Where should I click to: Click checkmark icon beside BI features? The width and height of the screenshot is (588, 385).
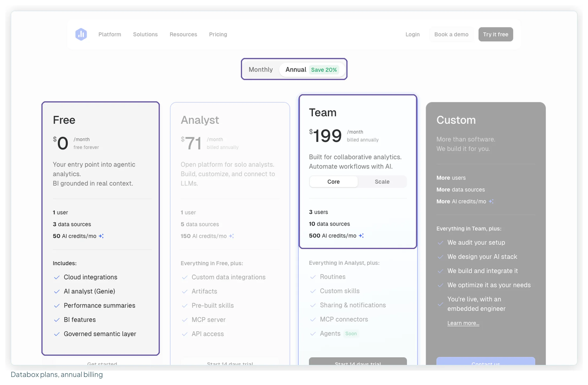point(57,320)
